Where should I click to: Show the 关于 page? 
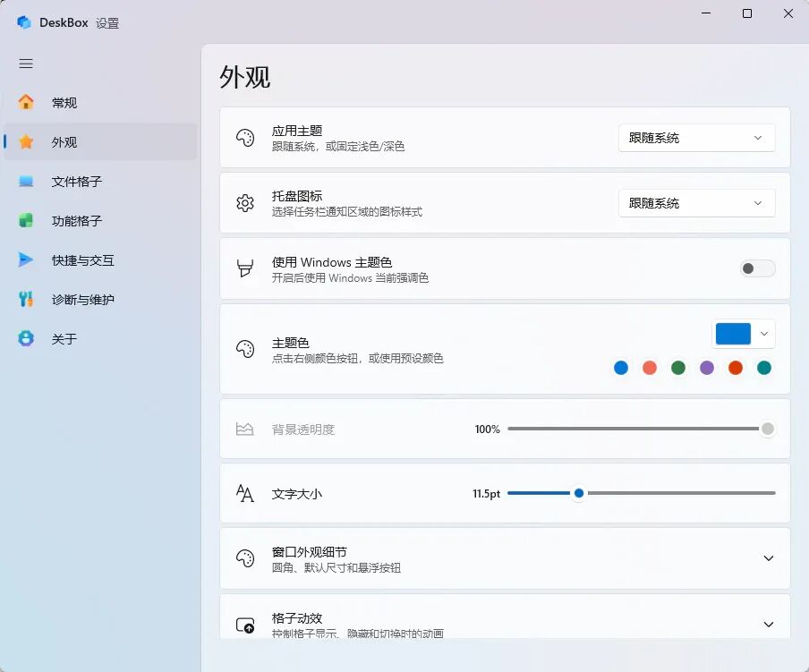click(x=100, y=339)
